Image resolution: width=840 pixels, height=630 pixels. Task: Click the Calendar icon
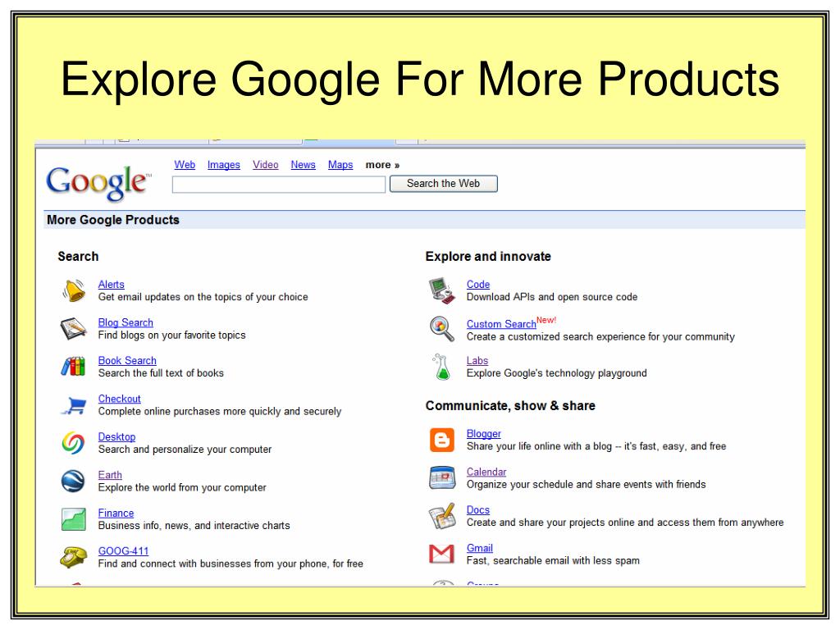(x=442, y=478)
